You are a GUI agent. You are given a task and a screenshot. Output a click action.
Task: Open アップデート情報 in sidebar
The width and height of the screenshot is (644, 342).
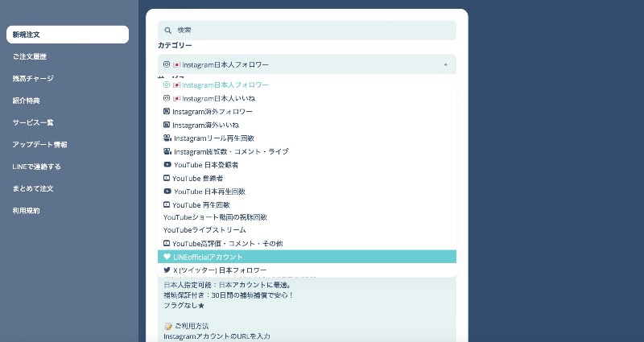[x=39, y=145]
